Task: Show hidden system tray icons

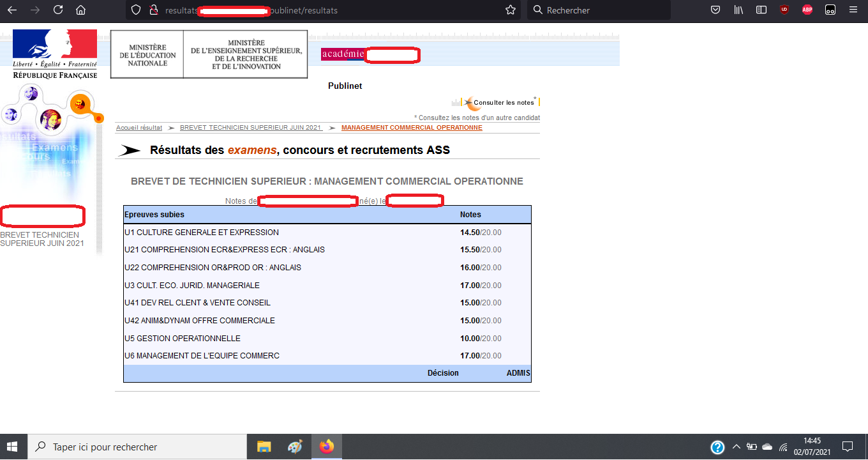Action: (736, 447)
